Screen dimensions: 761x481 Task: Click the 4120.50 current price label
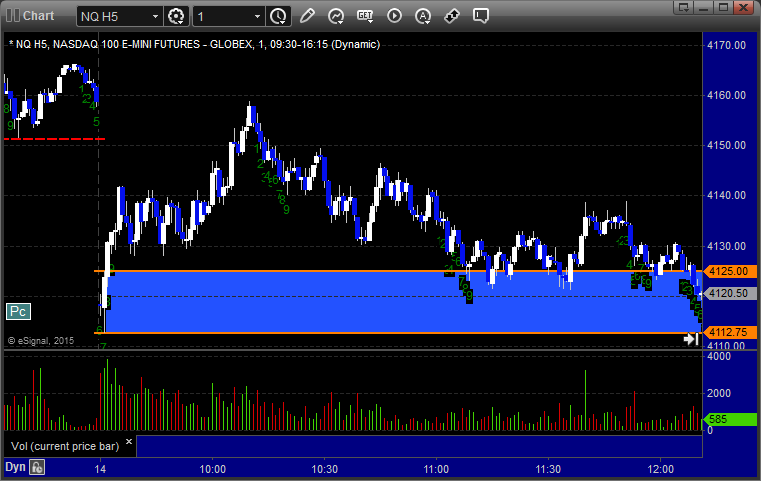point(730,293)
